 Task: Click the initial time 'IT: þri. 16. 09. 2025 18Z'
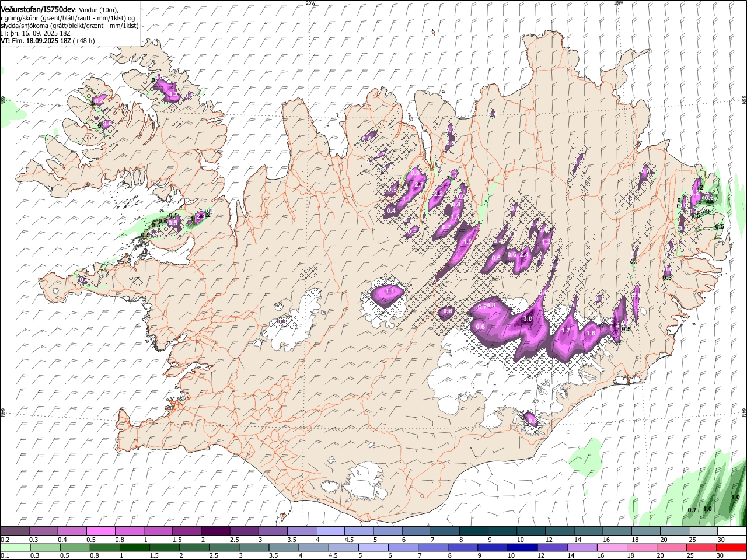tap(36, 33)
